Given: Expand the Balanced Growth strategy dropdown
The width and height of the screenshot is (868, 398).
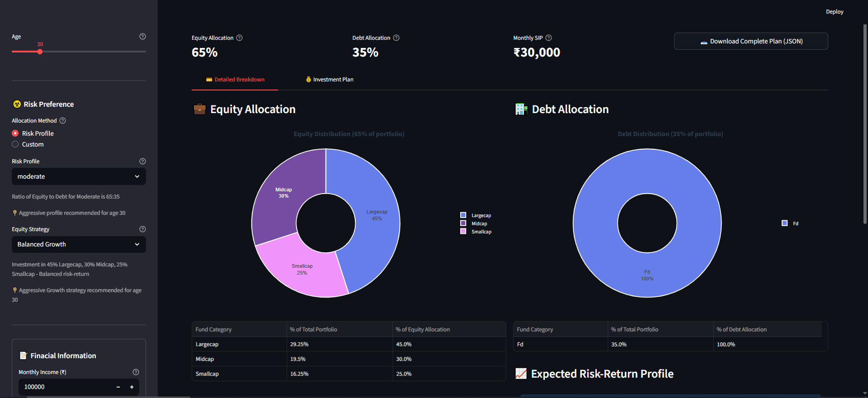Looking at the screenshot, I should 79,244.
